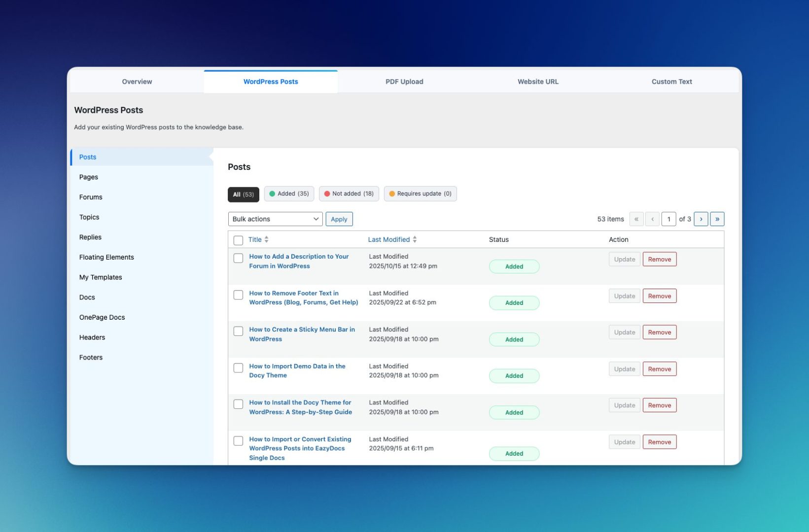Check the Sticky Menu Bar post

(x=238, y=331)
